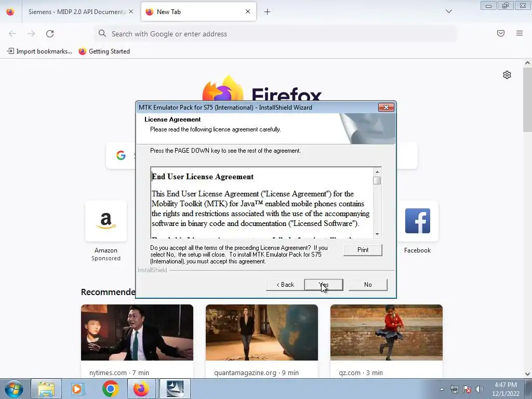Open Getting Started bookmark
Image resolution: width=532 pixels, height=399 pixels.
click(104, 51)
